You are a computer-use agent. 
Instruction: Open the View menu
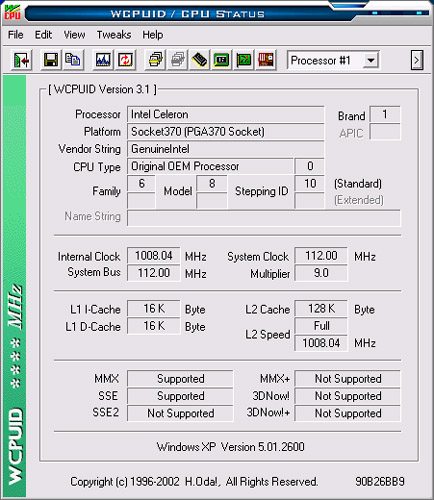coord(74,35)
